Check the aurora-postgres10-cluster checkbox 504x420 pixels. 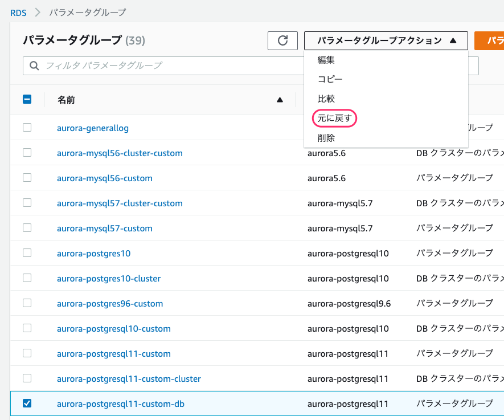(x=27, y=278)
